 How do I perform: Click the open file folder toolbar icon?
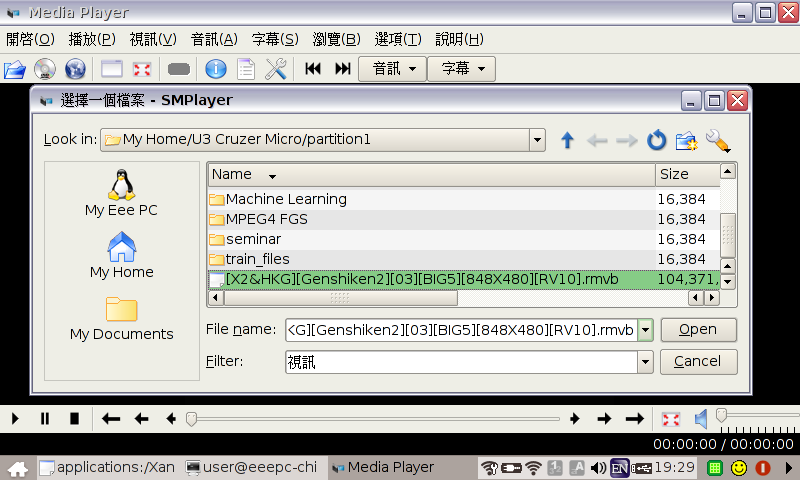click(14, 69)
